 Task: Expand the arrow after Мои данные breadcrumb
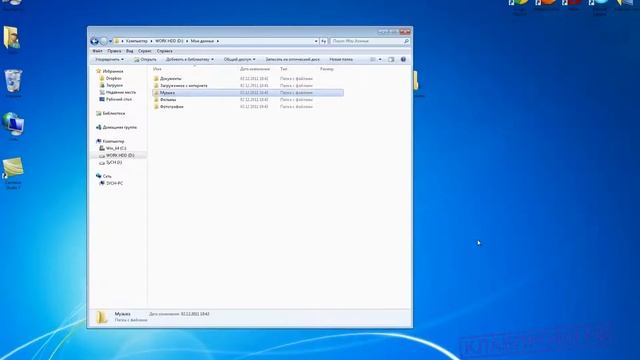(x=218, y=41)
